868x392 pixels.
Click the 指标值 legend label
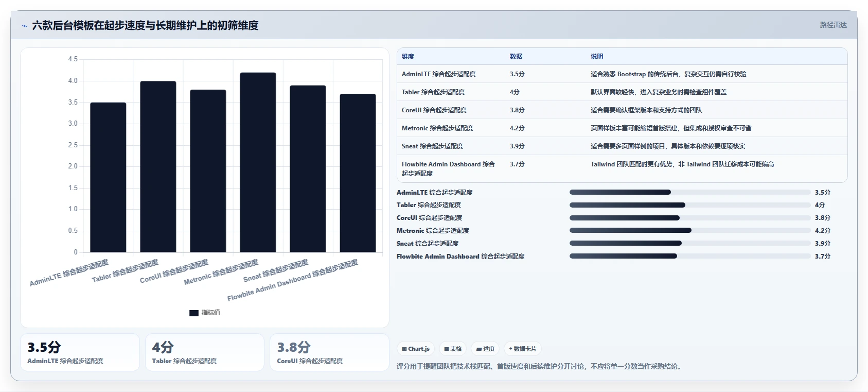click(x=211, y=313)
